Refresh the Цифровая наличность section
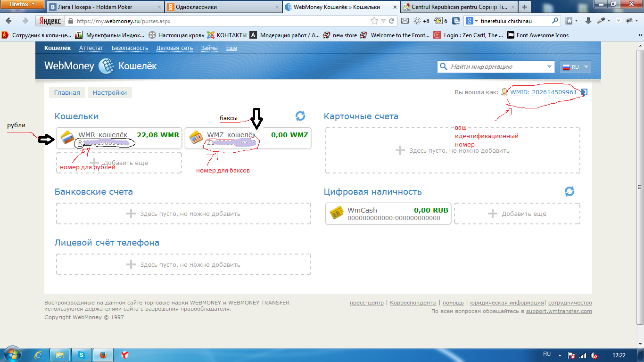 pos(570,191)
